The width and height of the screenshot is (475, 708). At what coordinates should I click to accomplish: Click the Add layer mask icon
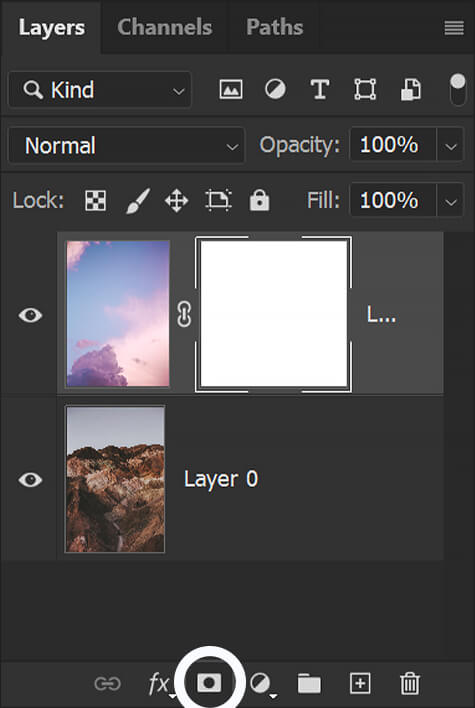(209, 682)
